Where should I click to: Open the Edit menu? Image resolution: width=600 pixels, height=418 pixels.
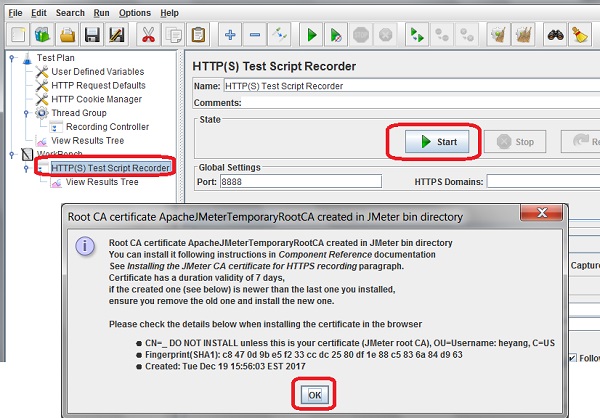click(x=39, y=13)
